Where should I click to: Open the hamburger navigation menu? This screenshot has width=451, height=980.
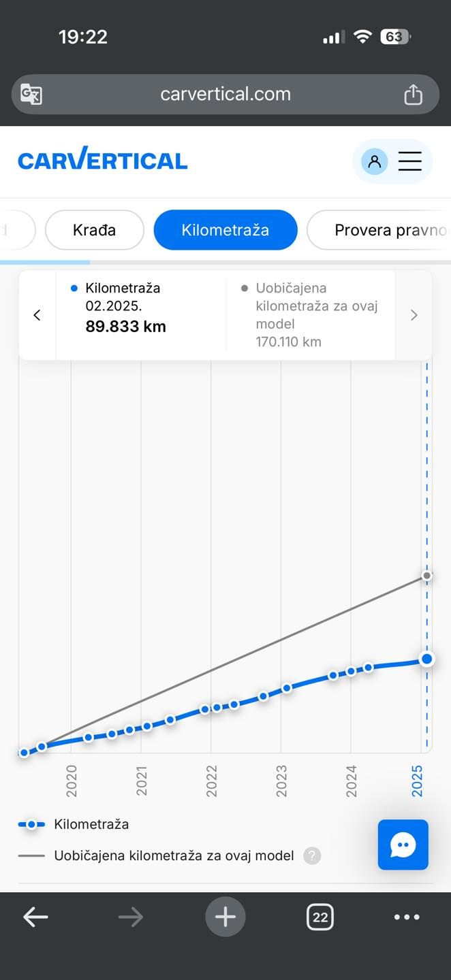tap(410, 161)
